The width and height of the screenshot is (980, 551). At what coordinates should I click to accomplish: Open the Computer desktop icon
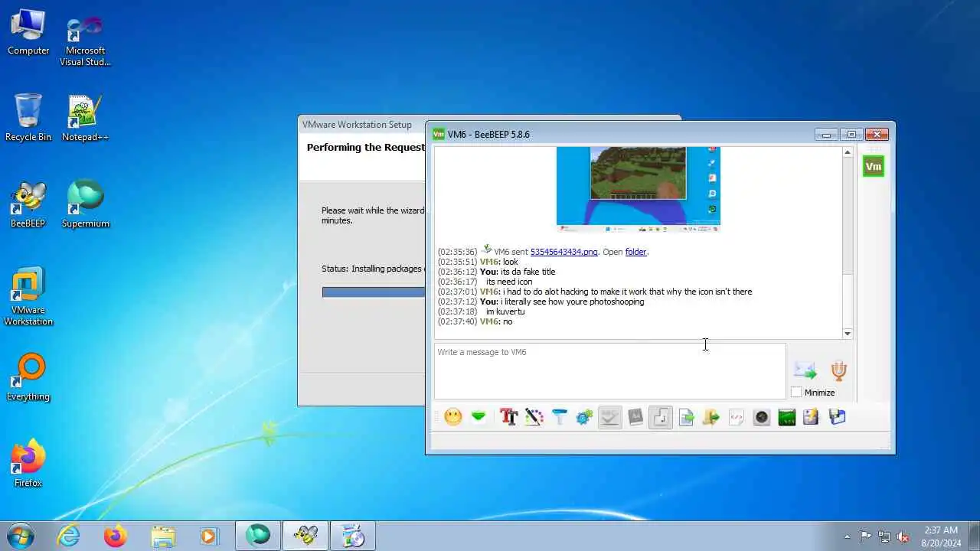point(28,31)
